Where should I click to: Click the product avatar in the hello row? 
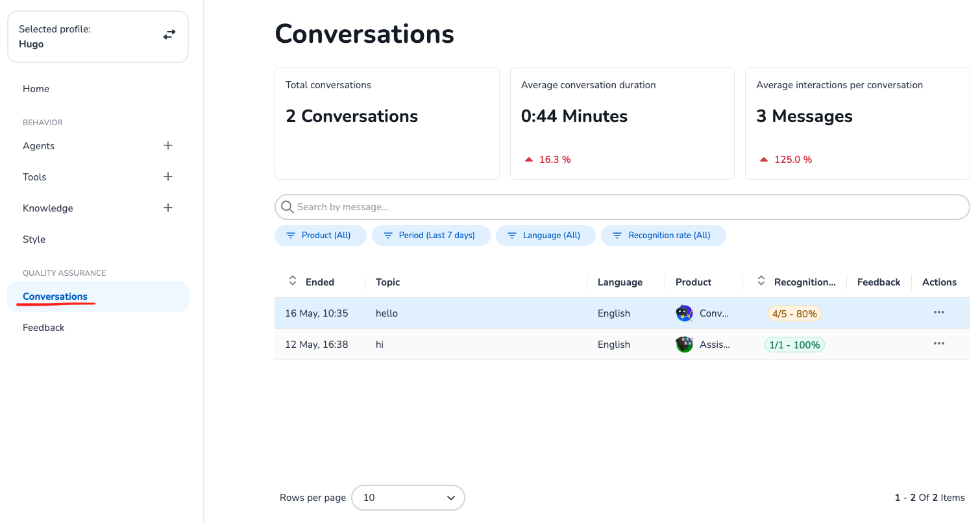[x=684, y=313]
